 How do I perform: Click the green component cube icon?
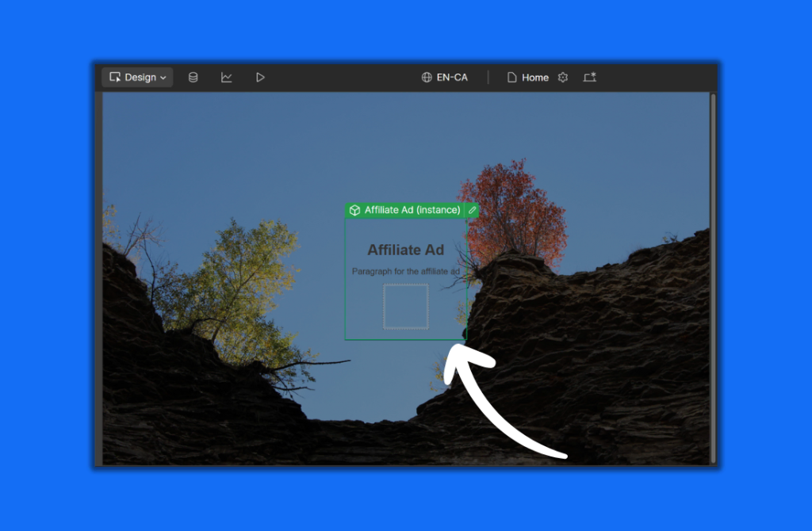(354, 210)
